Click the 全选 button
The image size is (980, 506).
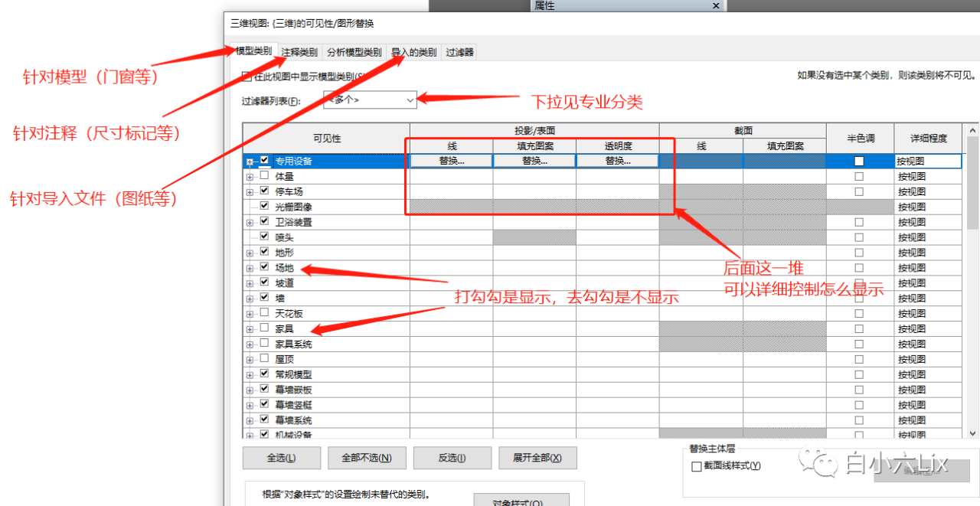pos(280,458)
